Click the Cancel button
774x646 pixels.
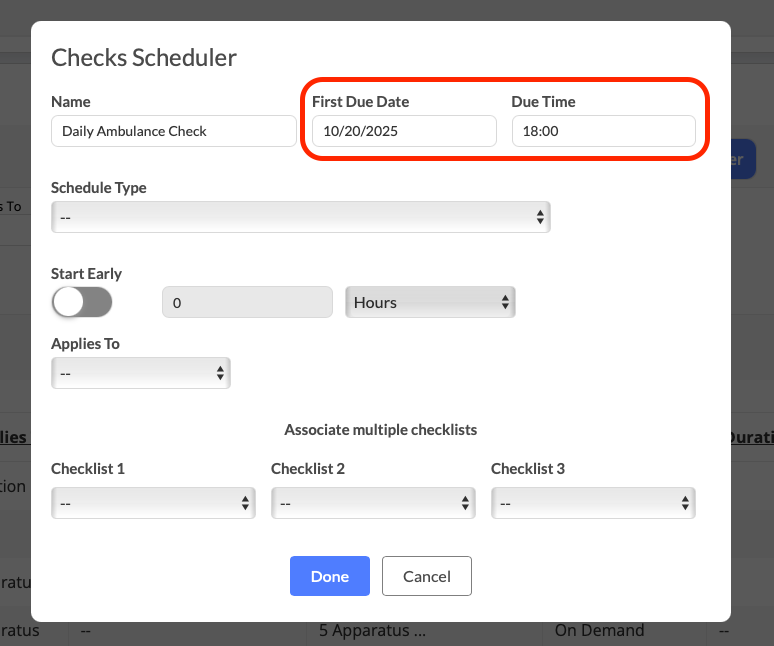(427, 576)
